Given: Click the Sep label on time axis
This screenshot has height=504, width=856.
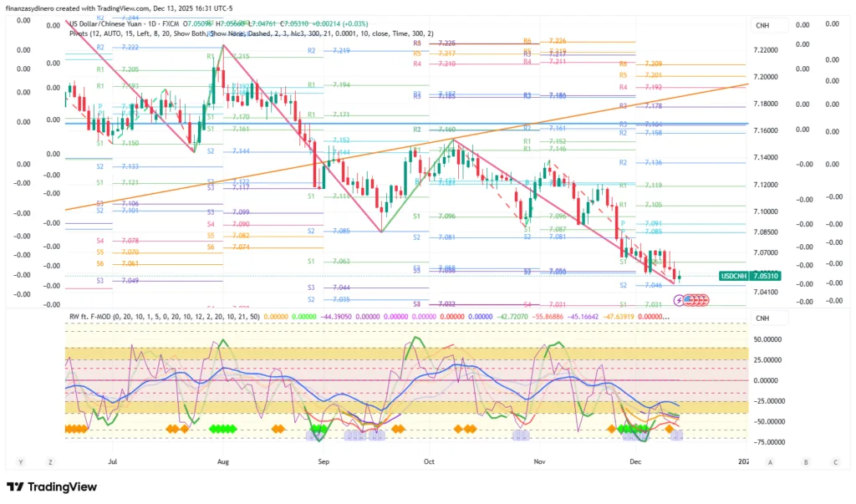Looking at the screenshot, I should point(324,461).
